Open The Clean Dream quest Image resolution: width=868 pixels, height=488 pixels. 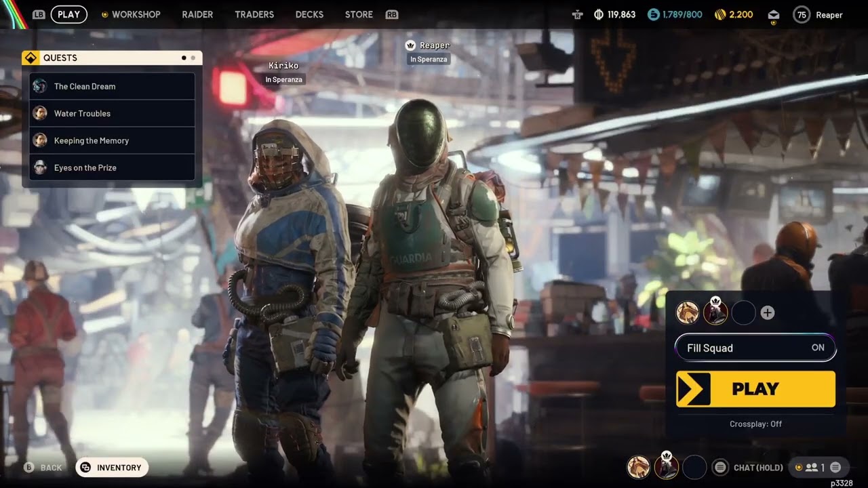click(x=112, y=86)
